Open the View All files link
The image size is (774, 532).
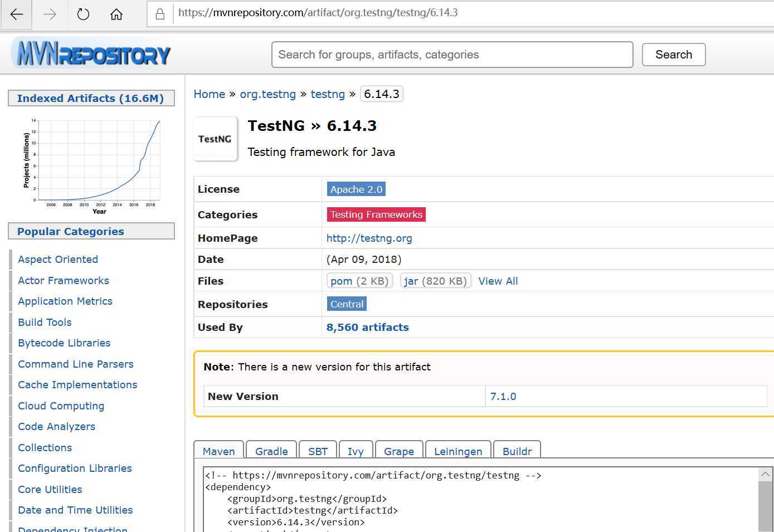498,281
